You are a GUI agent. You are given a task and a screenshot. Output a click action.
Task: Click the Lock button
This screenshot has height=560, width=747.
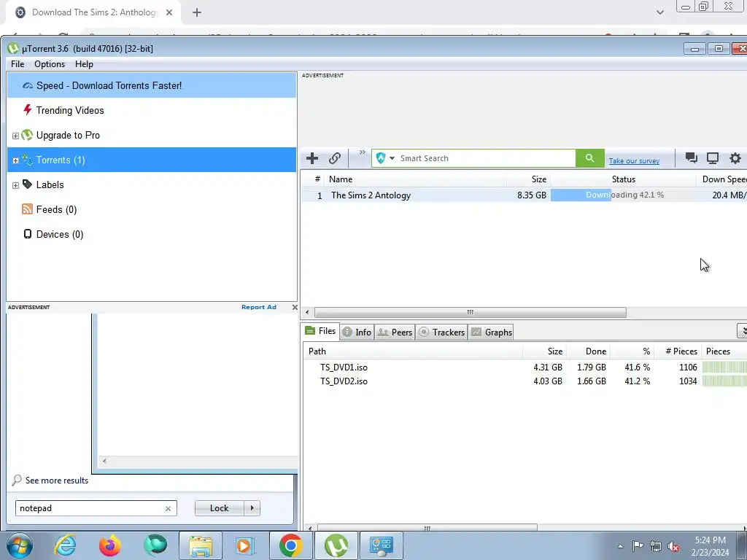click(x=219, y=508)
